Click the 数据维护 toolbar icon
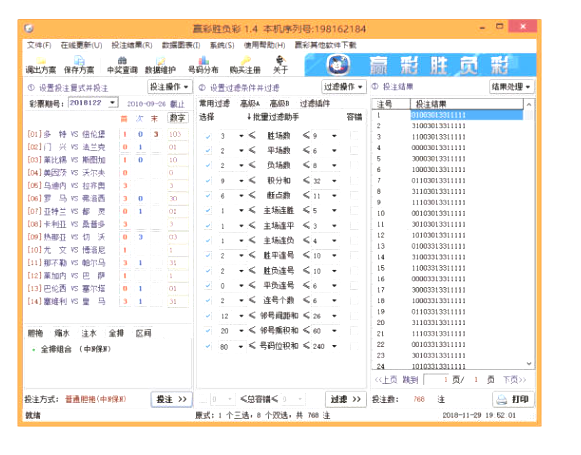 [160, 65]
